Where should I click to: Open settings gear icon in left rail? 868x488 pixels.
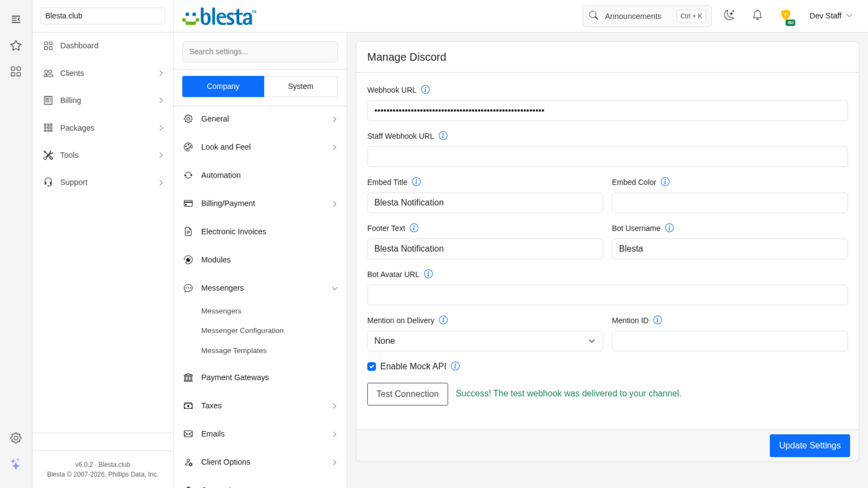16,438
